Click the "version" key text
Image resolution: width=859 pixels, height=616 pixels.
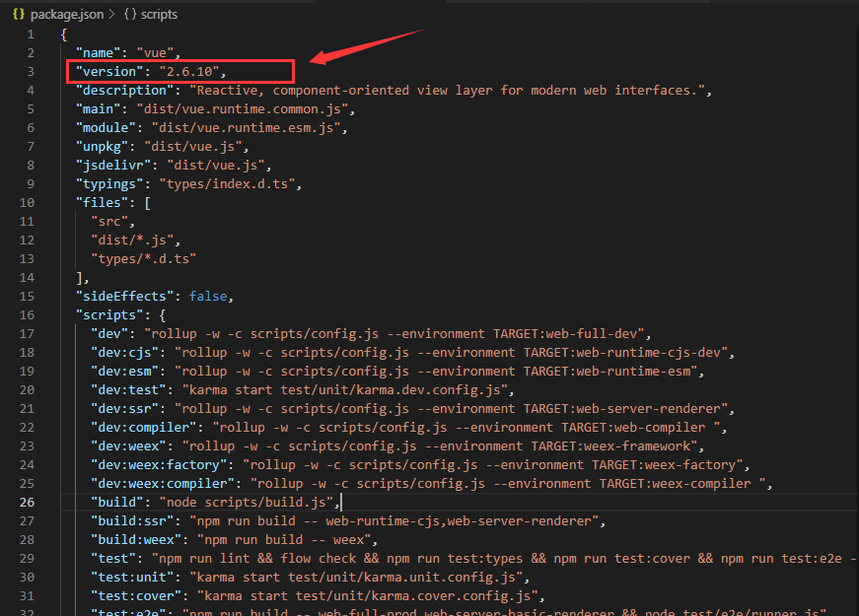click(x=109, y=72)
